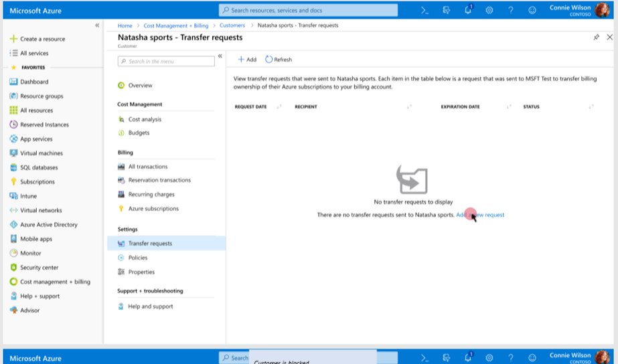Open Virtual networks in the sidebar
The image size is (618, 364).
pos(36,210)
